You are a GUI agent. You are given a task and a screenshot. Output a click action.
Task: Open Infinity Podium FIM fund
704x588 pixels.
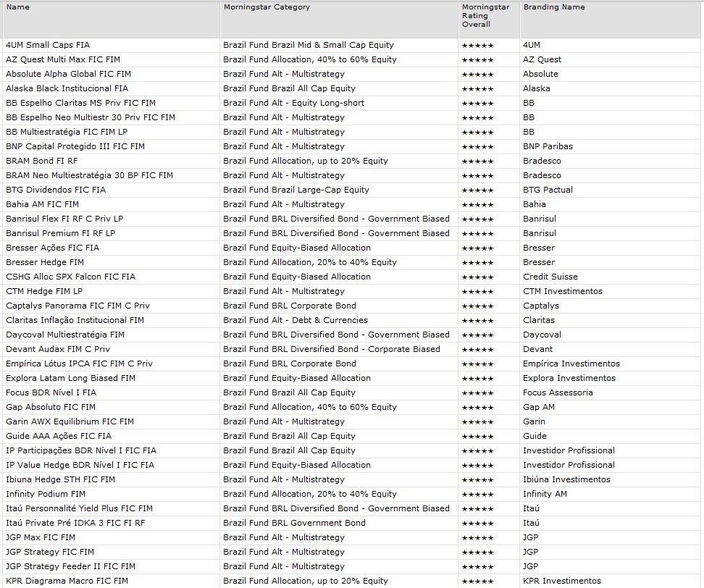click(45, 494)
